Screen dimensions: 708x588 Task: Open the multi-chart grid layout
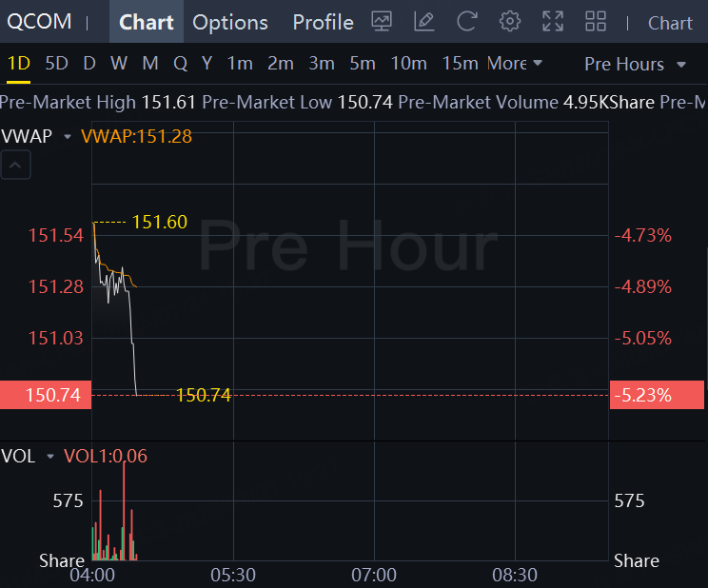(596, 22)
